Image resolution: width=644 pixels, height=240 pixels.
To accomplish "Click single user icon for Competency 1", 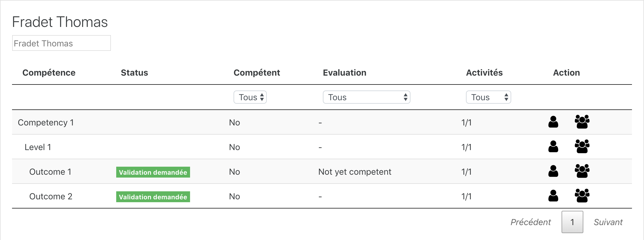I will tap(553, 122).
